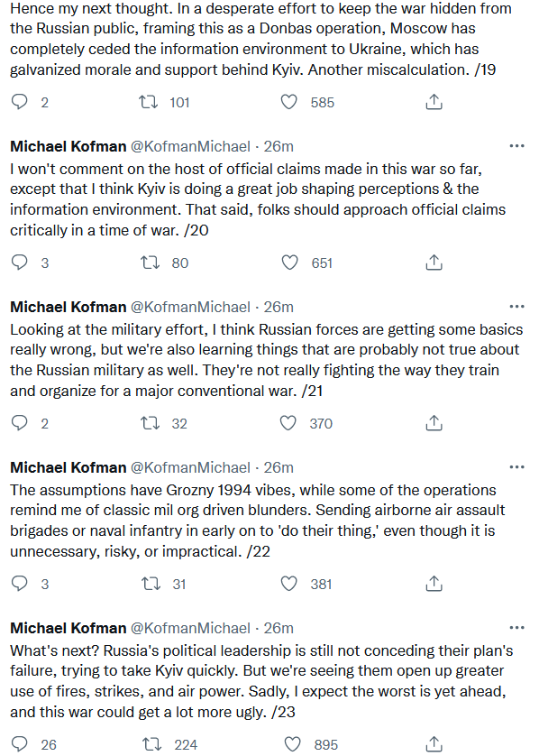This screenshot has width=539, height=756.
Task: Reply to the /21 tweet
Action: [x=20, y=423]
